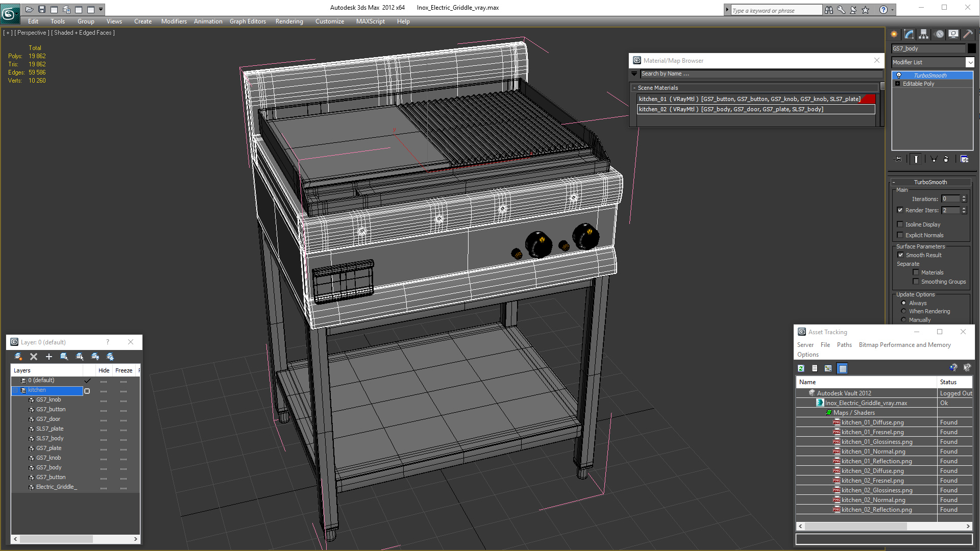Open the help dropdown arrow
Viewport: 980px width, 551px height.
892,10
